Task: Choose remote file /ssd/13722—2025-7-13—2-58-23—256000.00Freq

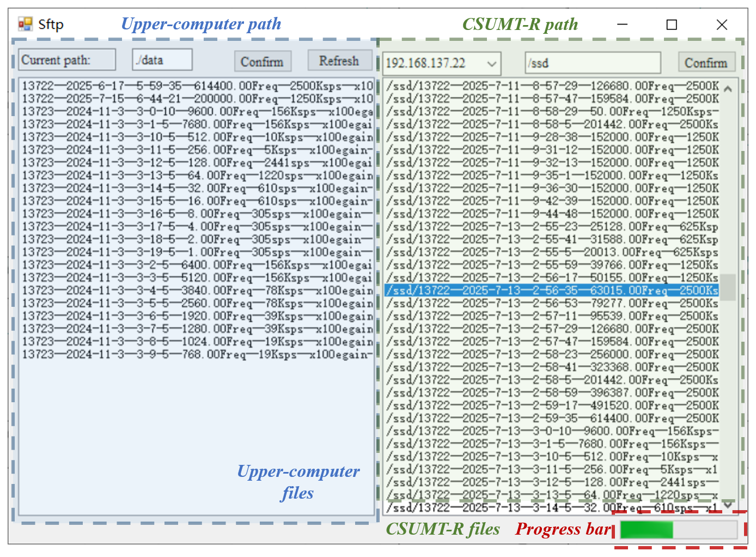Action: [x=551, y=355]
